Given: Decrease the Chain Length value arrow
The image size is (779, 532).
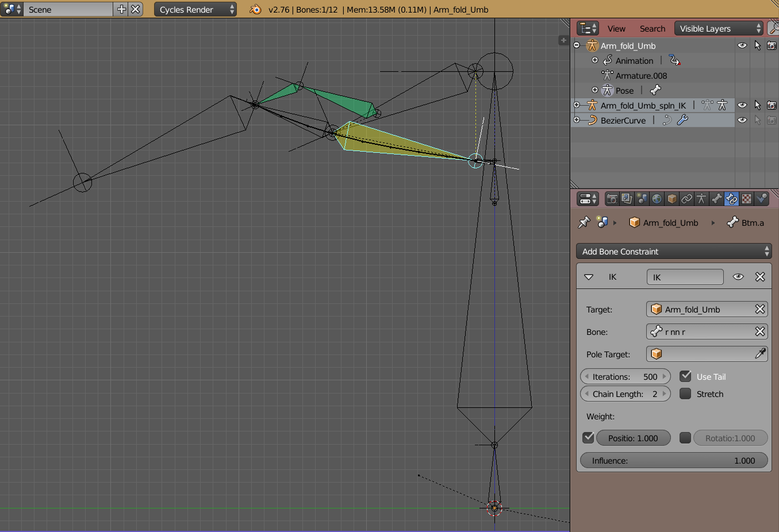Looking at the screenshot, I should coord(586,394).
